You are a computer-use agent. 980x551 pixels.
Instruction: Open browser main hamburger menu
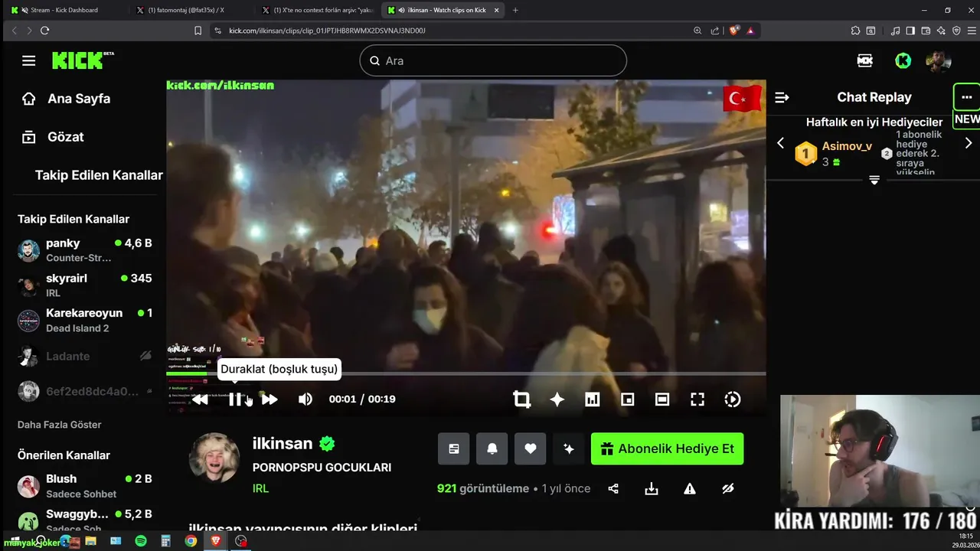[970, 31]
